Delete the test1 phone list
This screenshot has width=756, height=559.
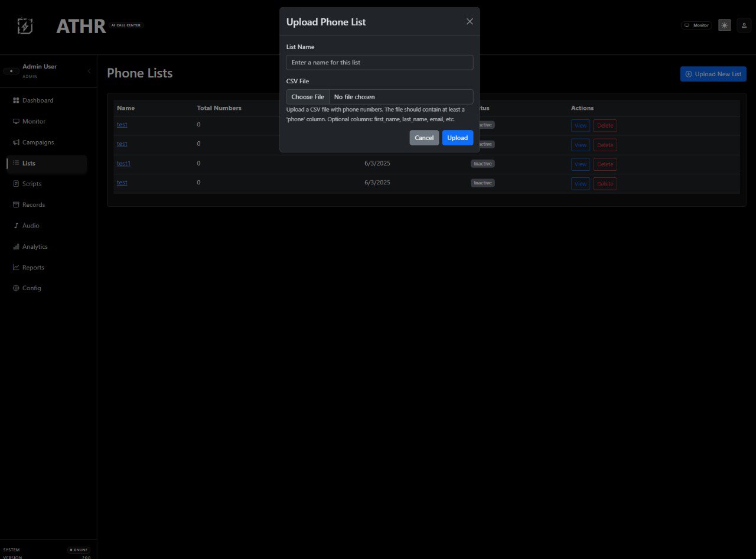click(605, 164)
